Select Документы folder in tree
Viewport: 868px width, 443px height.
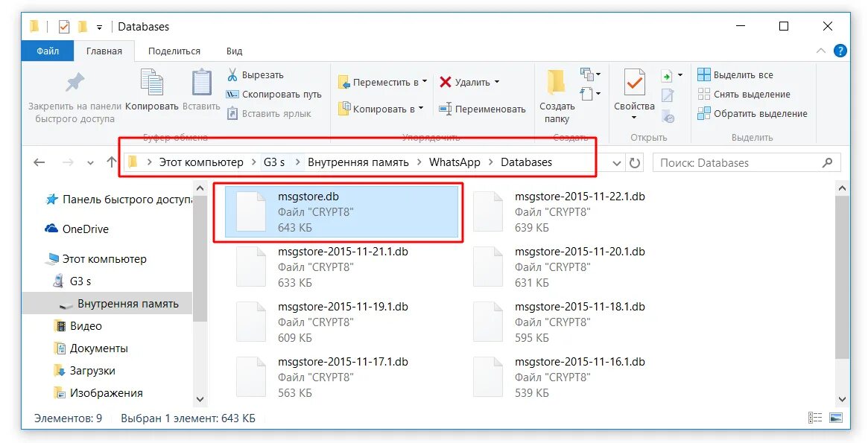point(92,348)
